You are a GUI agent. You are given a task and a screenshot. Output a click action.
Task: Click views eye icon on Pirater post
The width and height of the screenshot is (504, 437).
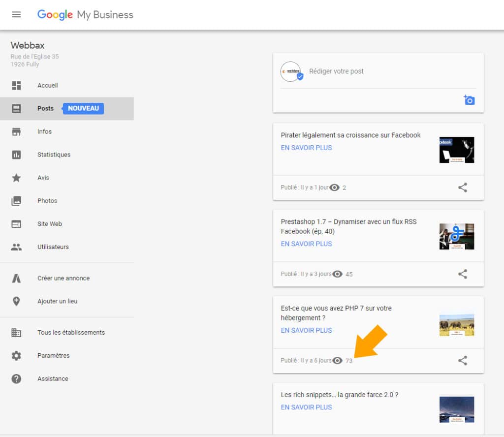(x=335, y=187)
